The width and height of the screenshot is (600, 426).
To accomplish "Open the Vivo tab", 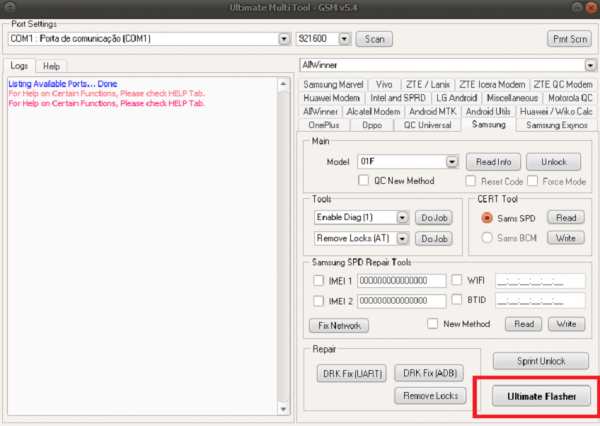I will click(384, 85).
